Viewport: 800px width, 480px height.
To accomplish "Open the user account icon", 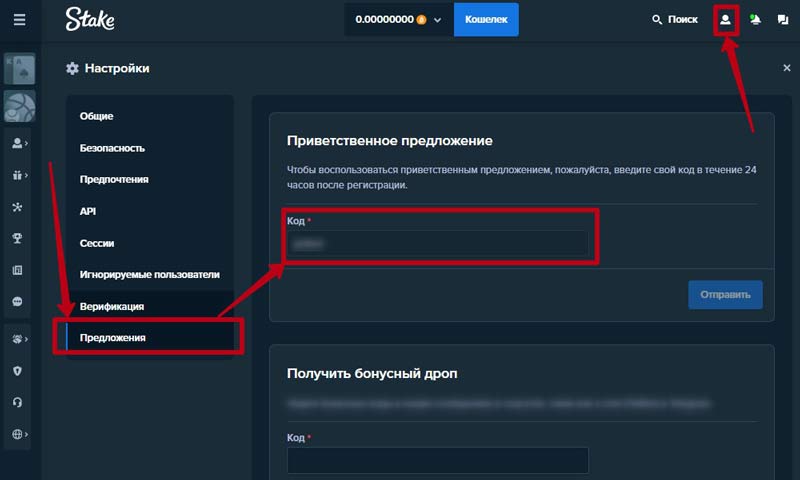I will point(725,20).
